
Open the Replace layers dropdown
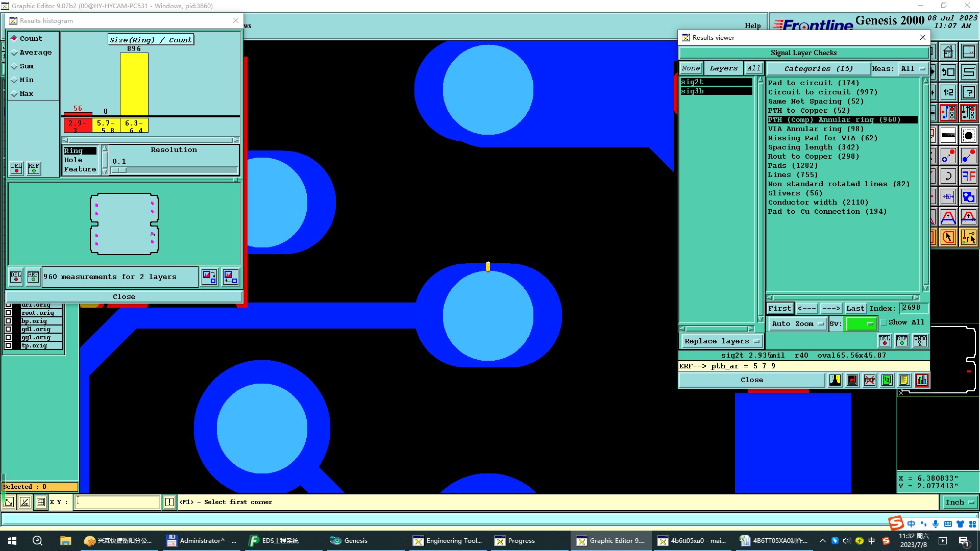coord(722,341)
